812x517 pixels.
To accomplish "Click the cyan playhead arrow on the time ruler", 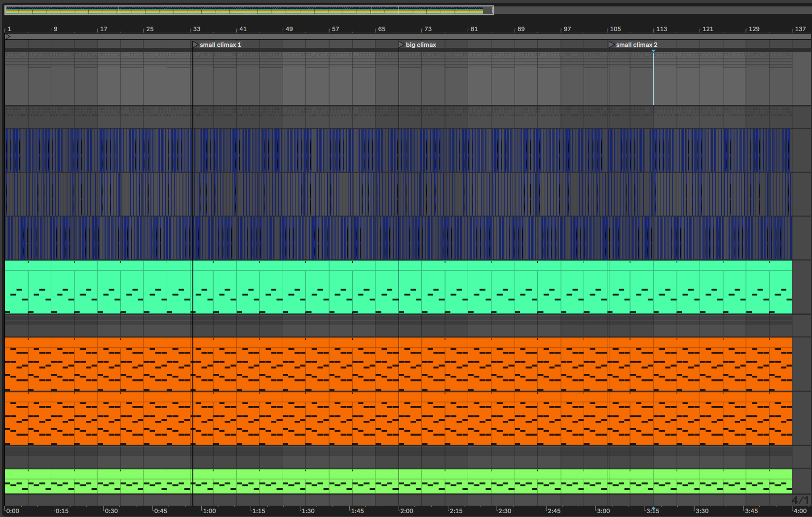I will click(x=653, y=508).
